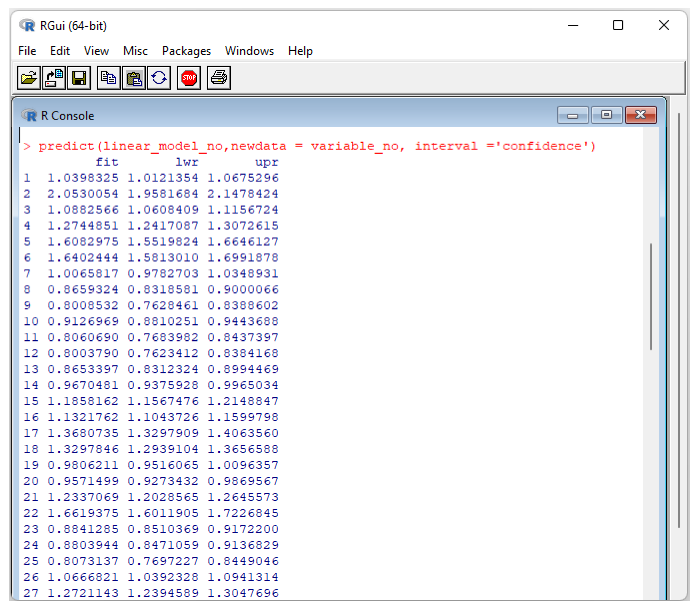Click the Copy toolbar icon
Screen dimensions: 700x608
108,78
